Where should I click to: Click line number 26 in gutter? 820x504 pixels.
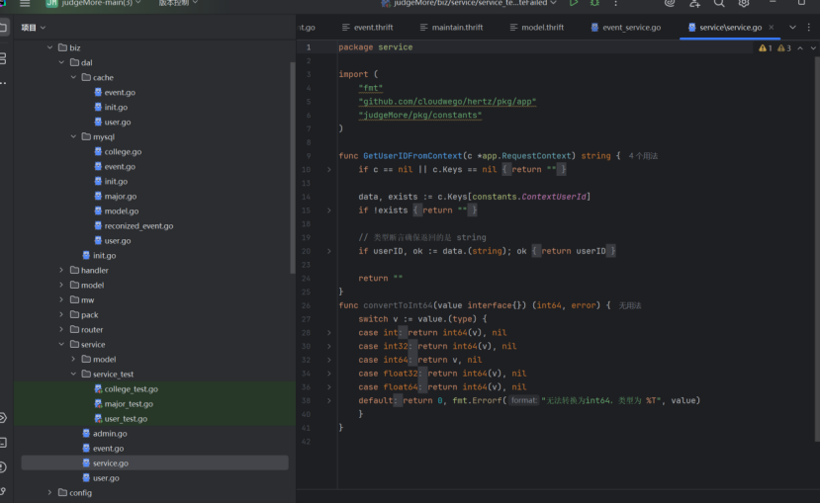[306, 305]
